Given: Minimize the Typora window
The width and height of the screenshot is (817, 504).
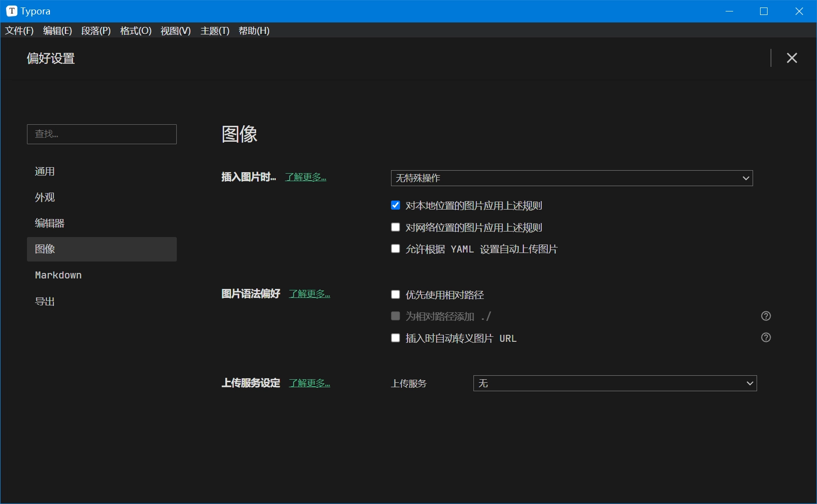Looking at the screenshot, I should (x=729, y=11).
